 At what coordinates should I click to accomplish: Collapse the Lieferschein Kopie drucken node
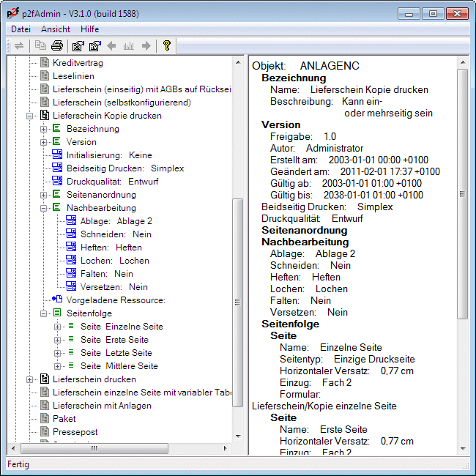tap(30, 116)
